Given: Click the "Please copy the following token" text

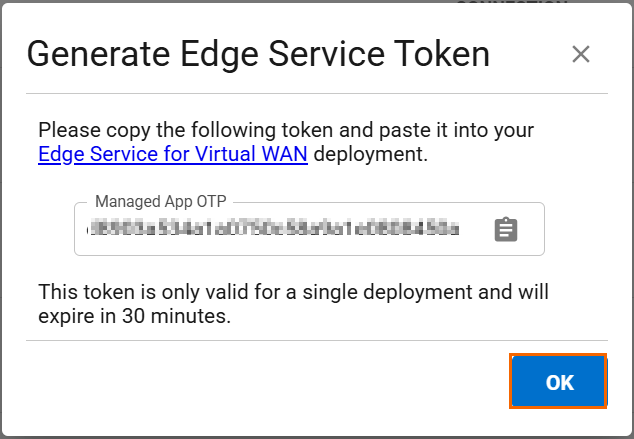Looking at the screenshot, I should [x=172, y=130].
